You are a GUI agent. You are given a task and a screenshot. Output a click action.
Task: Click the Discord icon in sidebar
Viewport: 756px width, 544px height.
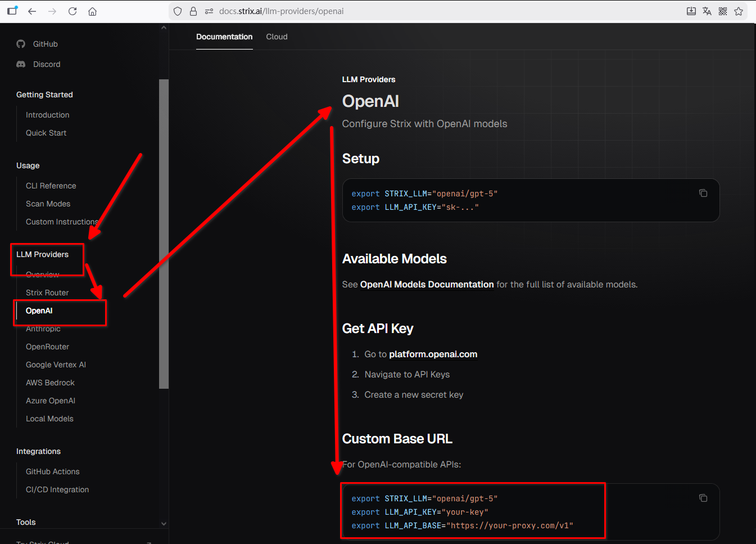click(x=21, y=64)
